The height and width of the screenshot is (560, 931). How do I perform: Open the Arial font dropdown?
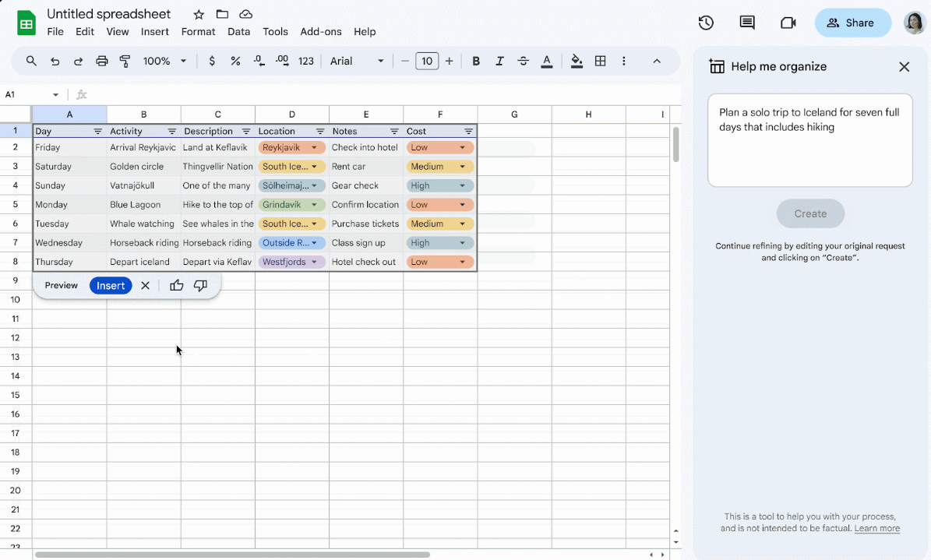(358, 61)
